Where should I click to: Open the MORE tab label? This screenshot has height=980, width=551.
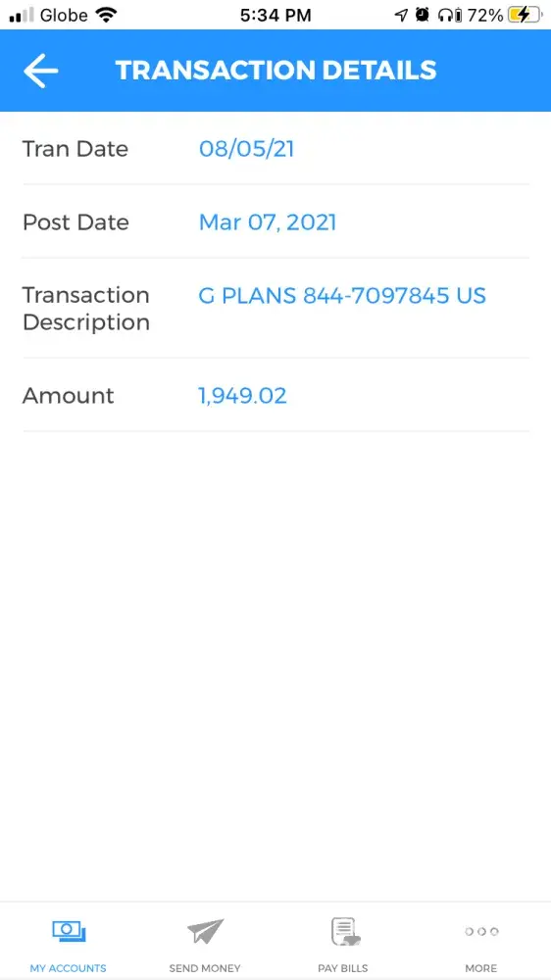pos(481,968)
